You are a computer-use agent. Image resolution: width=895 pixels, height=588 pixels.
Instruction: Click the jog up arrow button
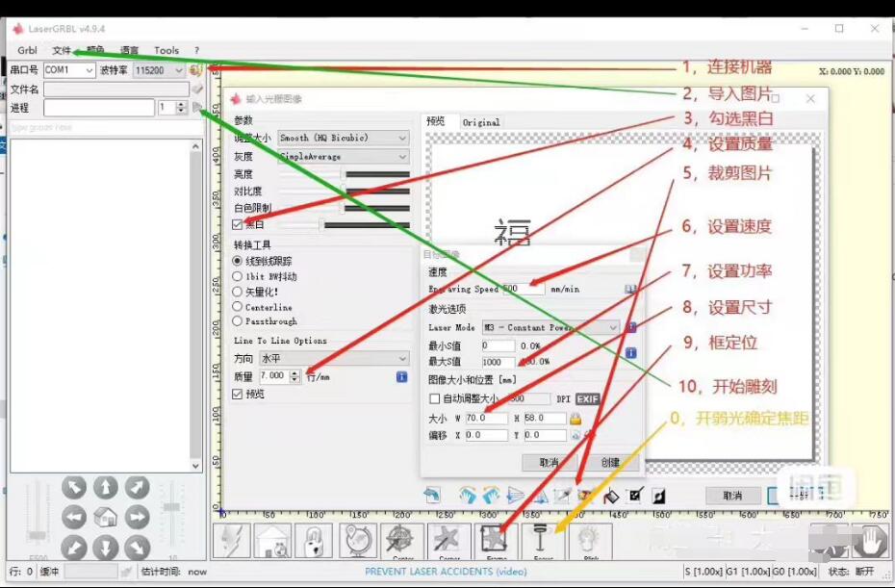click(x=106, y=488)
